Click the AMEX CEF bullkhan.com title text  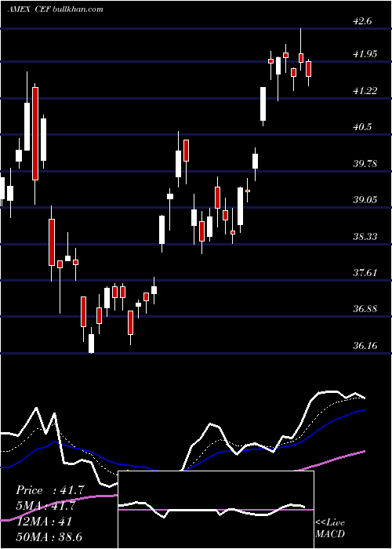coord(56,9)
